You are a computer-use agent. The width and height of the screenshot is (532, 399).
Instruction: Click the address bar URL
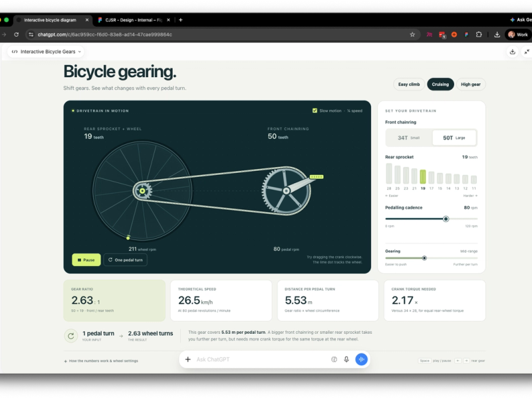105,35
